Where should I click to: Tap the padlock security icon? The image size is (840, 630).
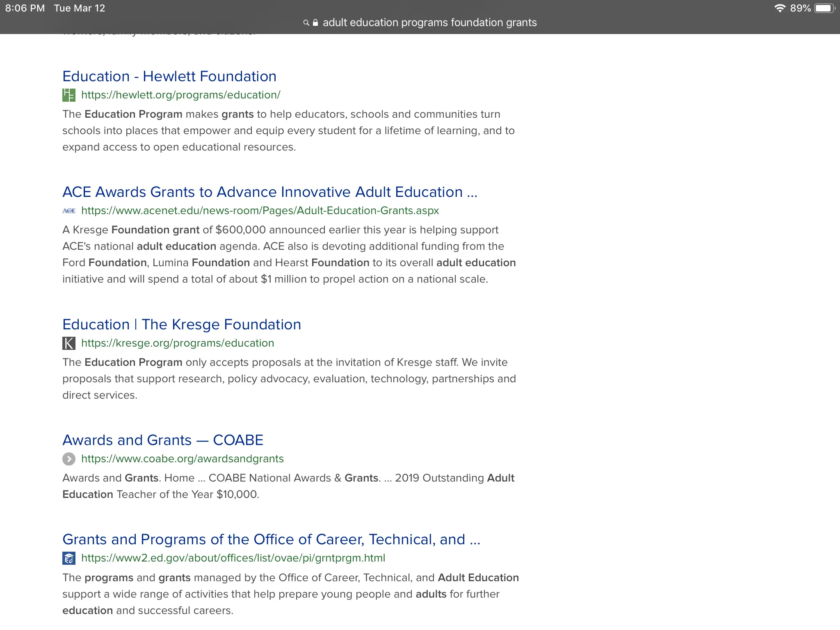[x=315, y=23]
